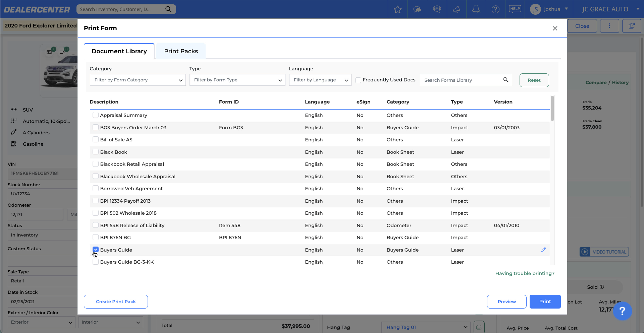Viewport: 644px width, 333px height.
Task: Open the SMS messaging icon
Action: pos(437,9)
